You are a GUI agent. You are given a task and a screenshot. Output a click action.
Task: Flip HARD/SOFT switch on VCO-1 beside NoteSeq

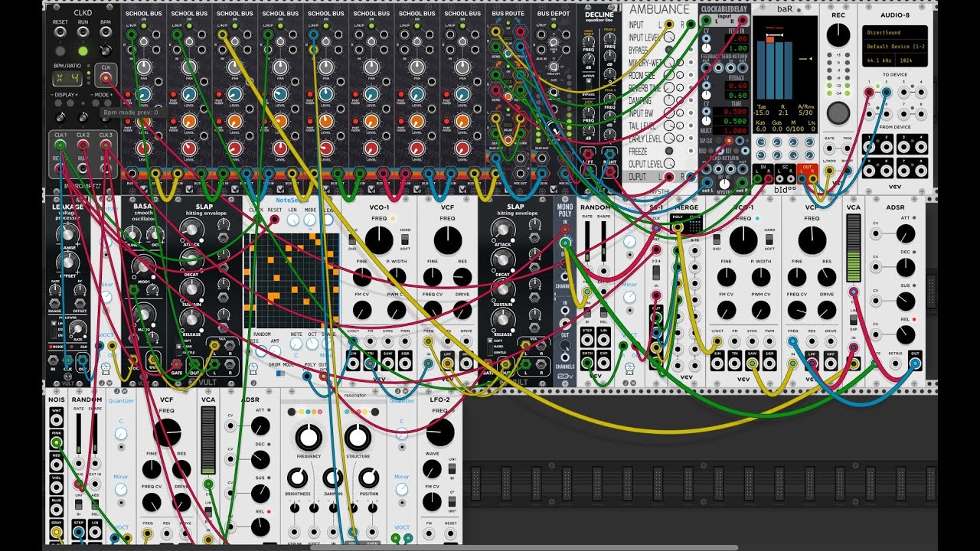pyautogui.click(x=405, y=240)
